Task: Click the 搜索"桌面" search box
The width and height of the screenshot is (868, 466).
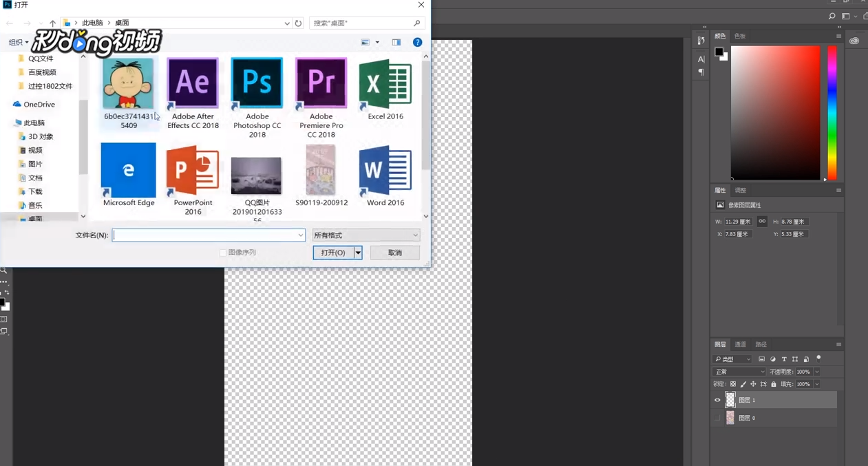Action: point(366,23)
